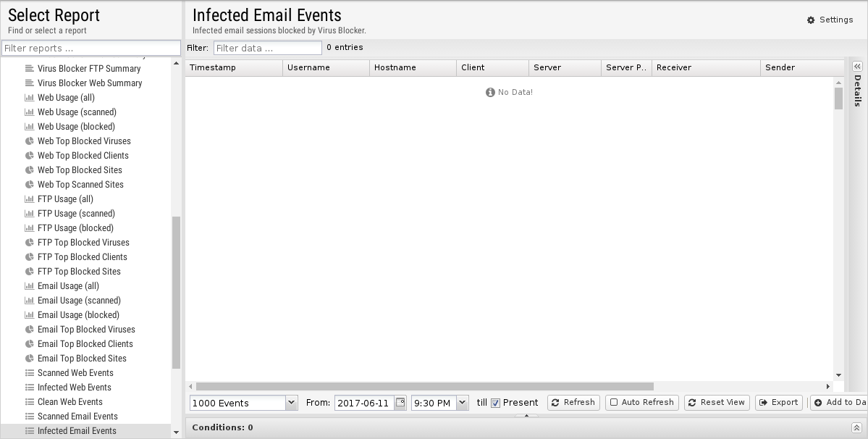This screenshot has width=868, height=439.
Task: Sort by the Timestamp column header
Action: (233, 67)
